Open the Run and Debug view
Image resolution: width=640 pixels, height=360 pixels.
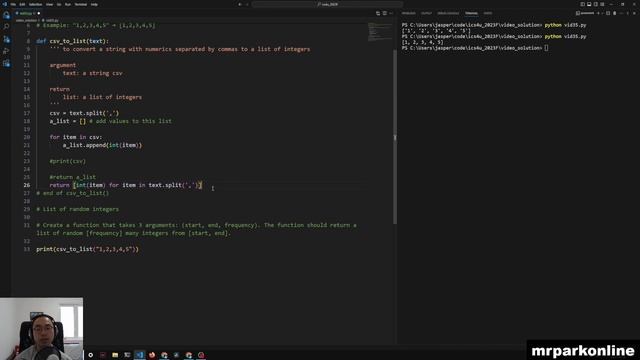pos(6,51)
